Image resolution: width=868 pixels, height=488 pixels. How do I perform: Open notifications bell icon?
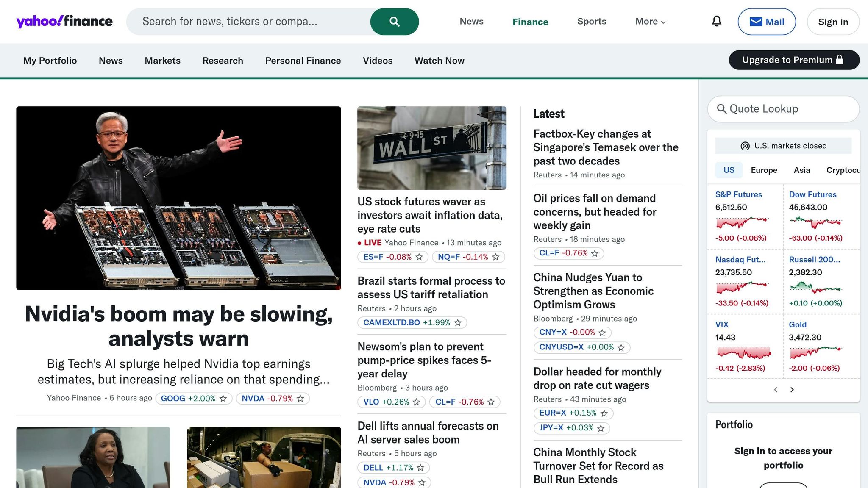pos(716,21)
